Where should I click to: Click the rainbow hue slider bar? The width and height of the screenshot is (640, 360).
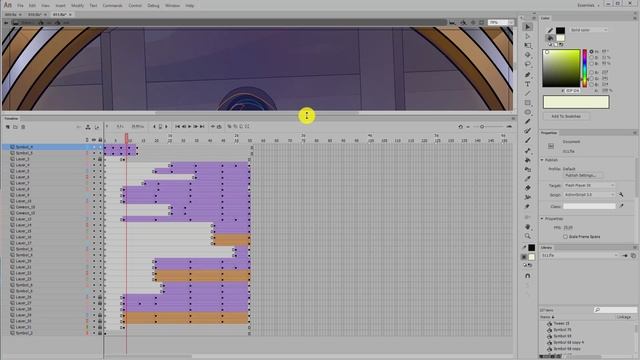(x=584, y=68)
